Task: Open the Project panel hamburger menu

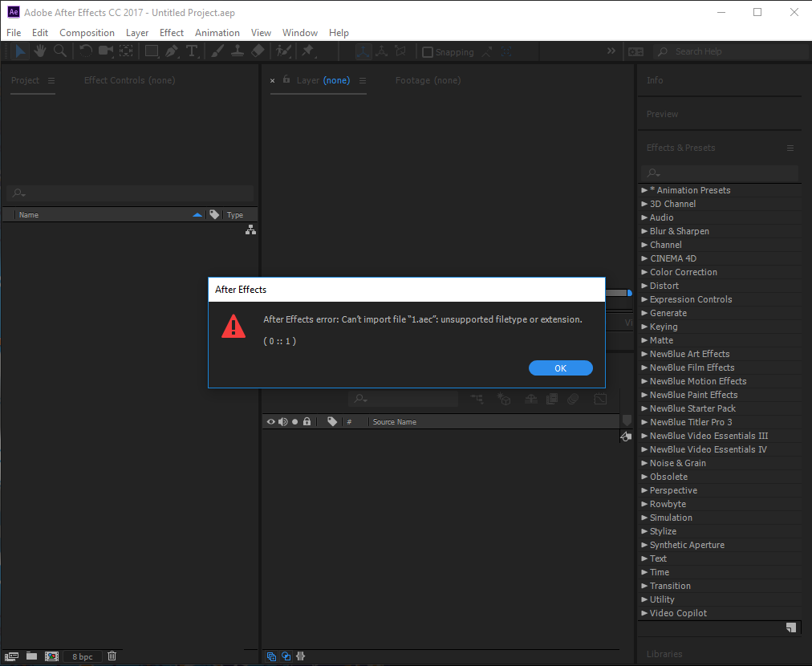Action: point(51,80)
